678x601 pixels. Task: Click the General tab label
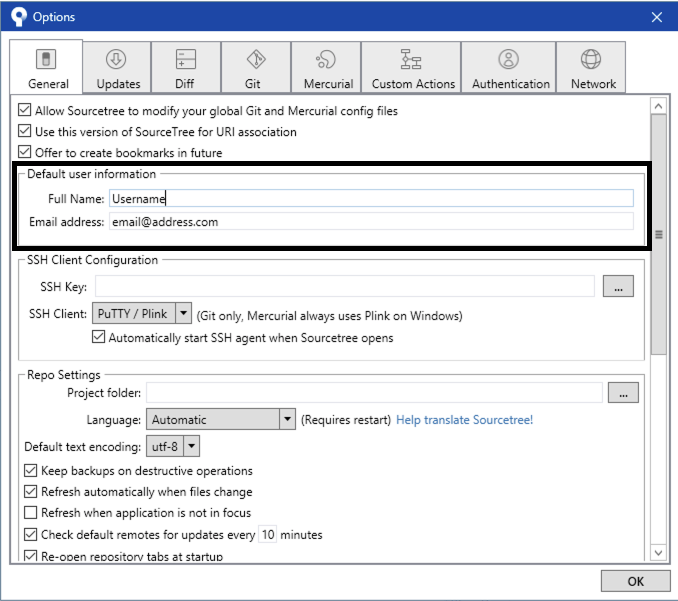tap(48, 84)
